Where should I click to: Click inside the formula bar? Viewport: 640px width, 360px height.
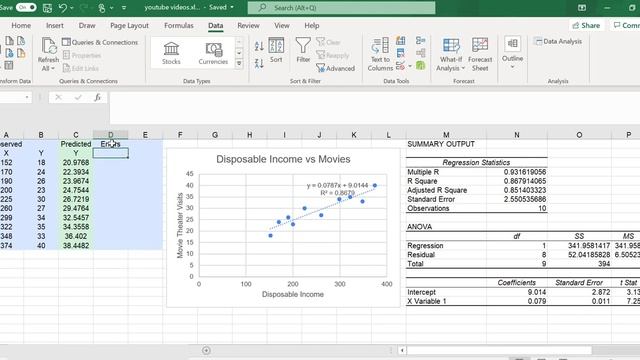pos(374,107)
